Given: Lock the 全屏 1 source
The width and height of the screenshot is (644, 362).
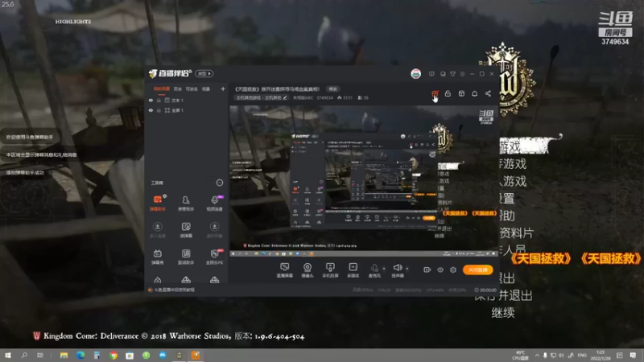Looking at the screenshot, I should click(159, 110).
